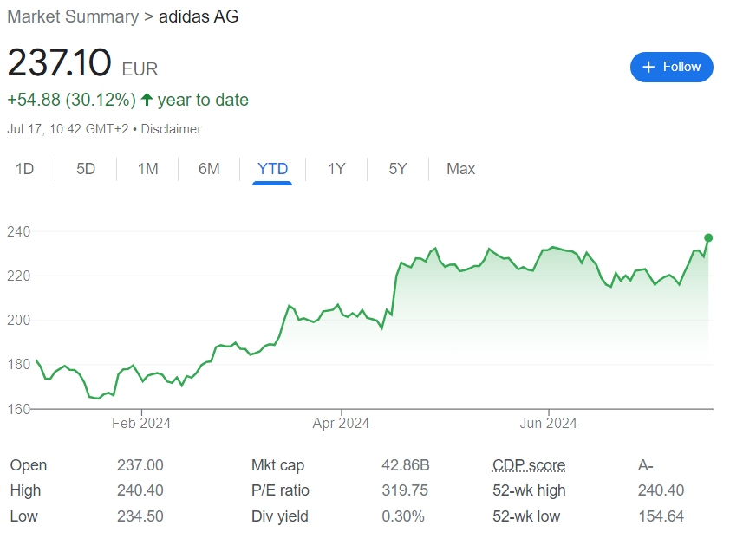The image size is (756, 545).
Task: Select the 6M time range tab
Action: pyautogui.click(x=209, y=169)
